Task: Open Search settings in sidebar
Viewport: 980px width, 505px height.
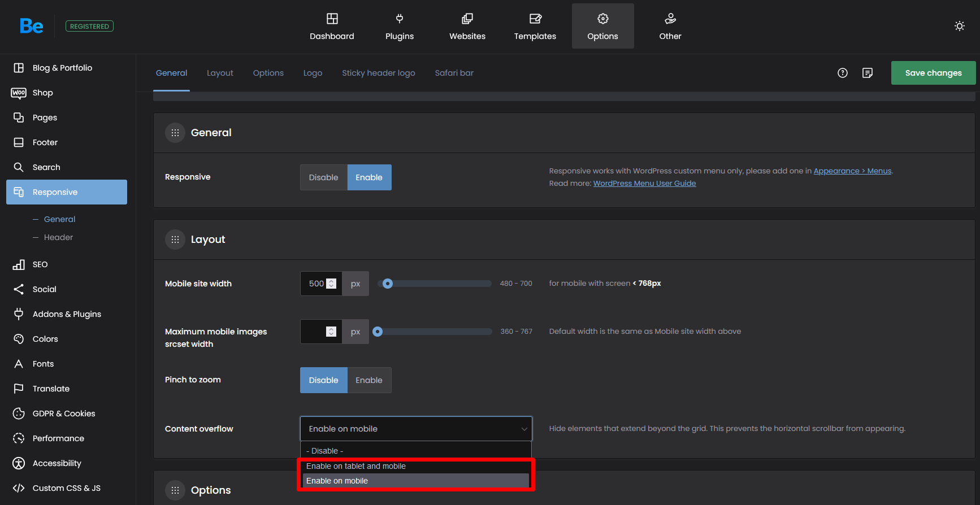Action: (67, 167)
